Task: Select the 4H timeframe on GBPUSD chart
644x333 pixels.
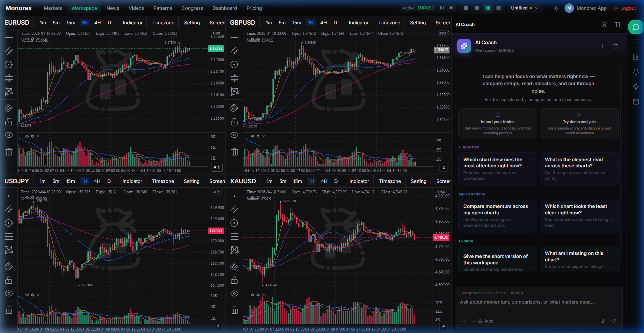Action: point(323,23)
